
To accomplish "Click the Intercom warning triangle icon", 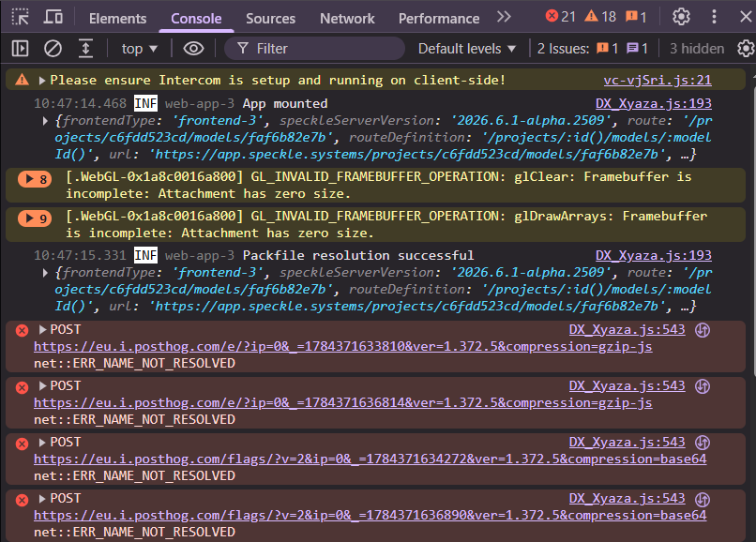I will (x=23, y=80).
